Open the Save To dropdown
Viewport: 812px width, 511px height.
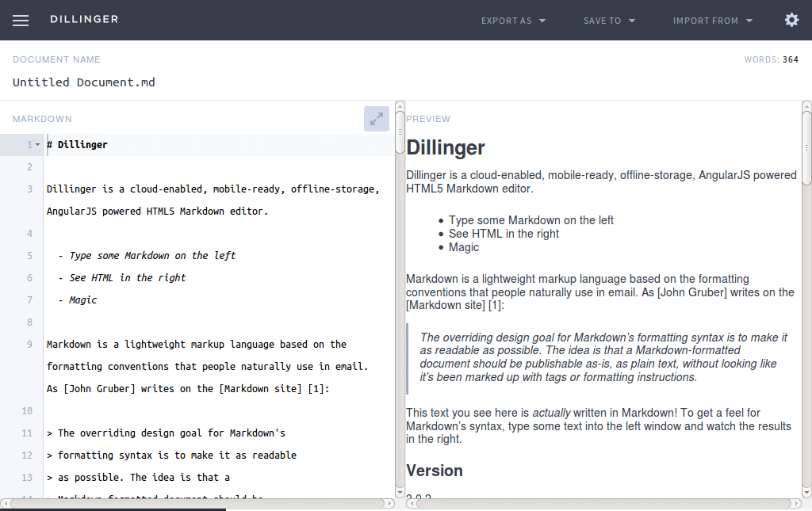(609, 21)
